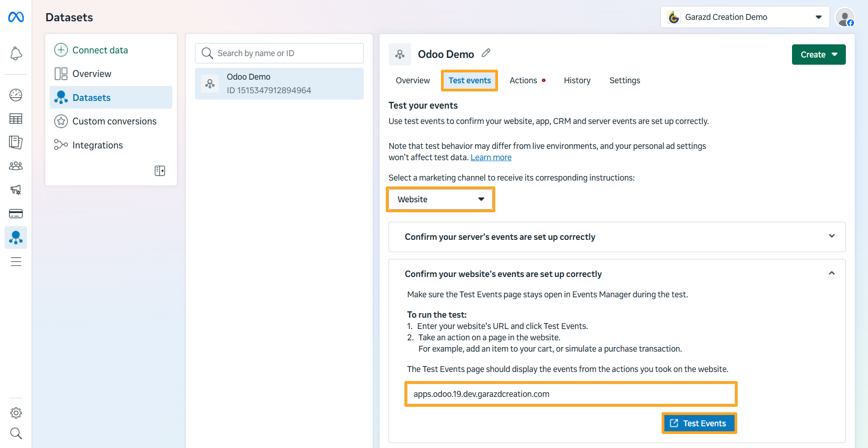The height and width of the screenshot is (448, 868).
Task: Switch to the dataset Overview tab
Action: coord(413,81)
